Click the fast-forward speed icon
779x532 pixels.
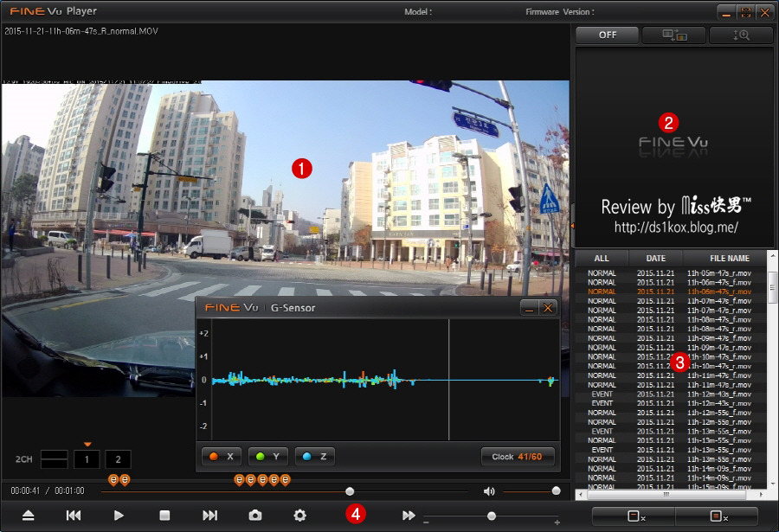409,516
